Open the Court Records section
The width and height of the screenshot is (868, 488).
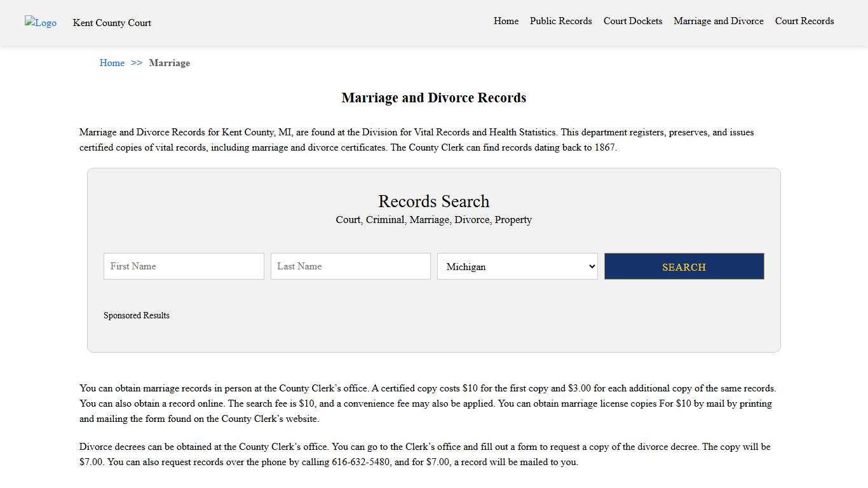pos(804,21)
